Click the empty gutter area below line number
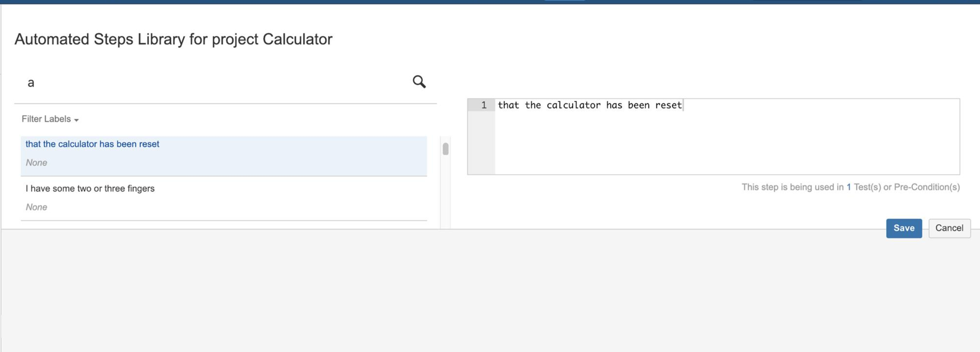The height and width of the screenshot is (352, 980). (x=481, y=143)
